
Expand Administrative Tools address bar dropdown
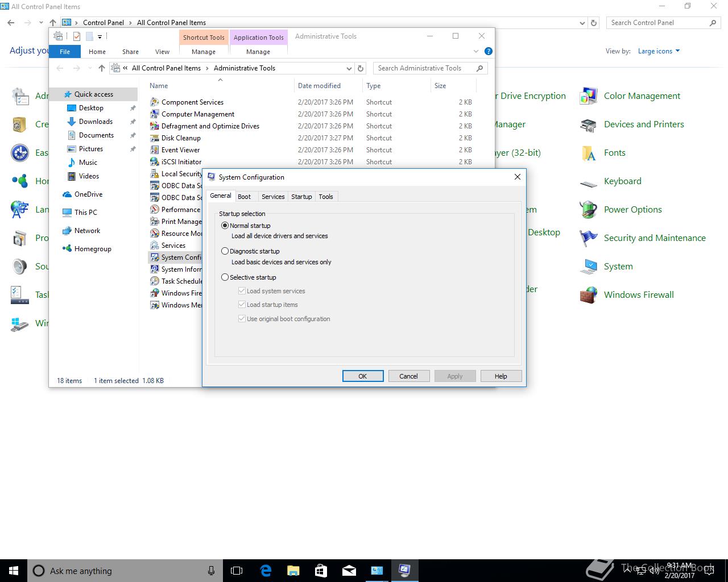[349, 68]
